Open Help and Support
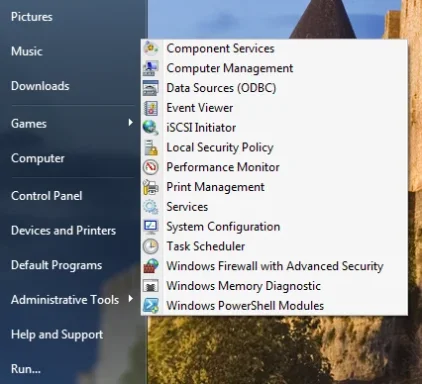422x384 pixels. point(57,334)
